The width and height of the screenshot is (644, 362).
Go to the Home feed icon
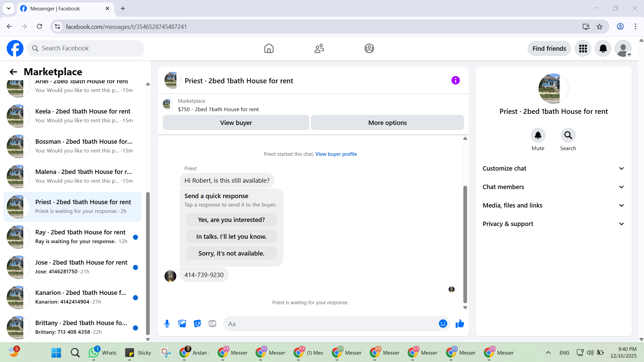269,48
